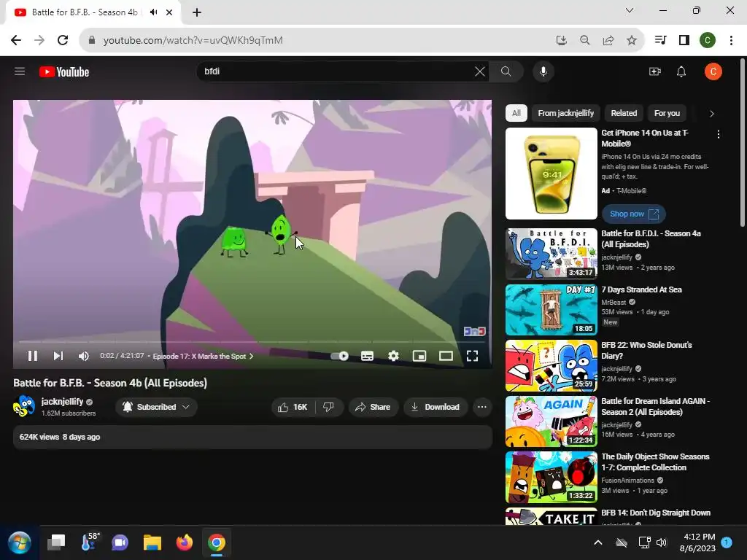Toggle subtitles/closed captions
Screen dimensions: 747x560
(x=368, y=356)
